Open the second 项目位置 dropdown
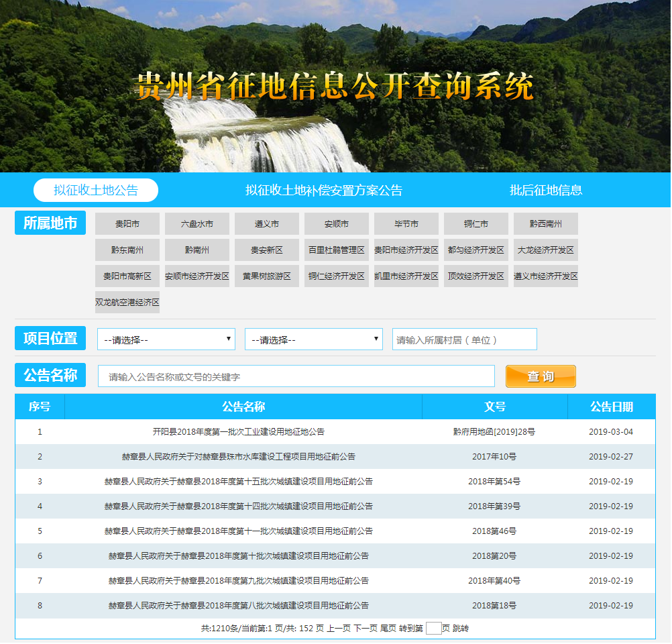 tap(314, 339)
